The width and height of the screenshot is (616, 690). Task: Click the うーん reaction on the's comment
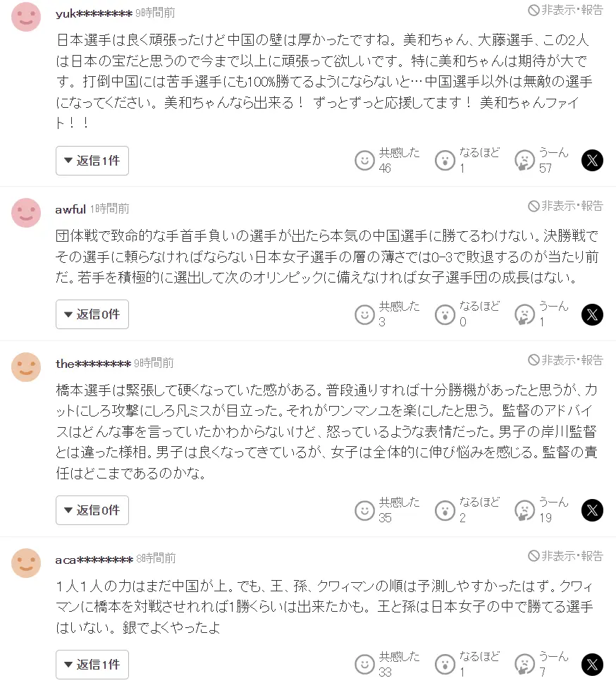(524, 510)
